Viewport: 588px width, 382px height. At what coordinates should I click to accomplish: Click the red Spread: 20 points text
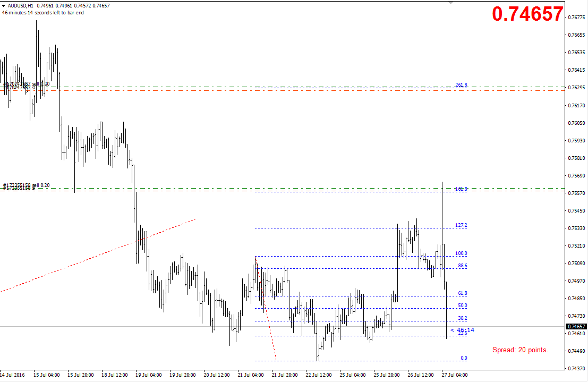click(x=520, y=350)
